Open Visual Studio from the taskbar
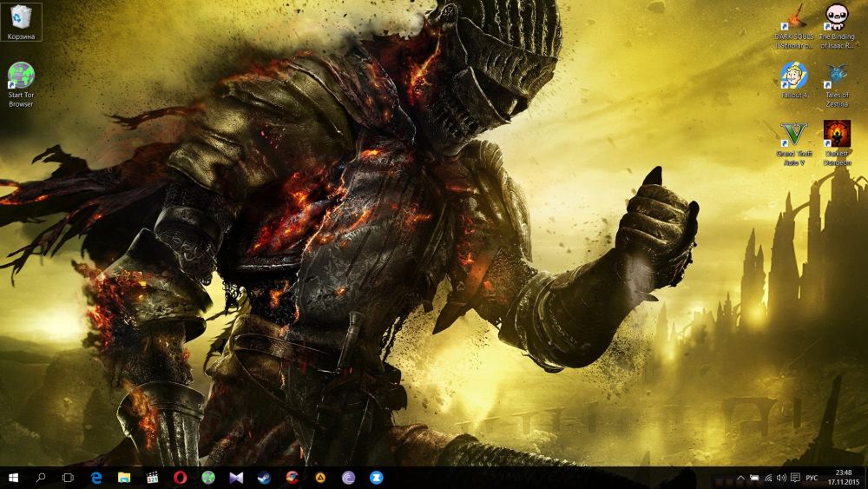 236,478
